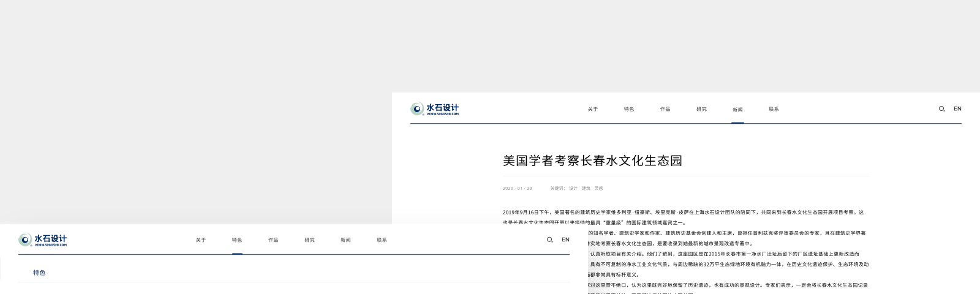Go to 研究 in the 特色 page navigation

(x=309, y=240)
